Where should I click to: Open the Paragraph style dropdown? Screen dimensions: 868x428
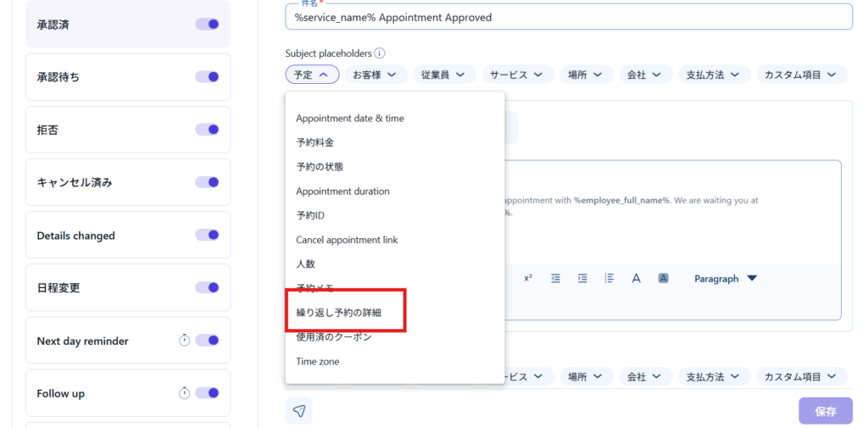[x=725, y=278]
